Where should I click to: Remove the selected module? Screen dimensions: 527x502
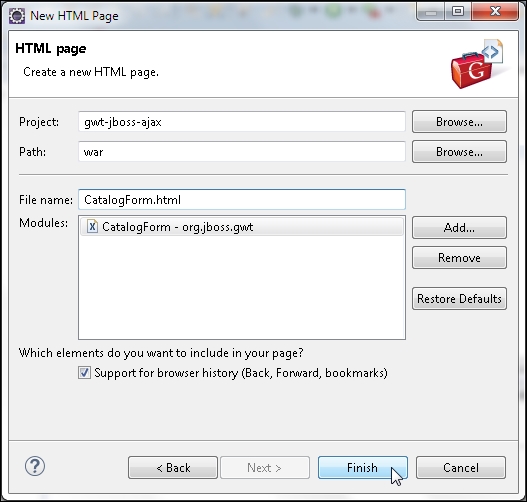point(459,258)
